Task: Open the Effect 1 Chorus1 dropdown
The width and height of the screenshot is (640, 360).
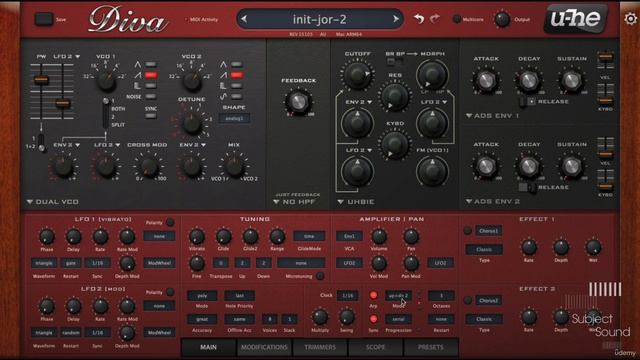Action: click(x=489, y=231)
